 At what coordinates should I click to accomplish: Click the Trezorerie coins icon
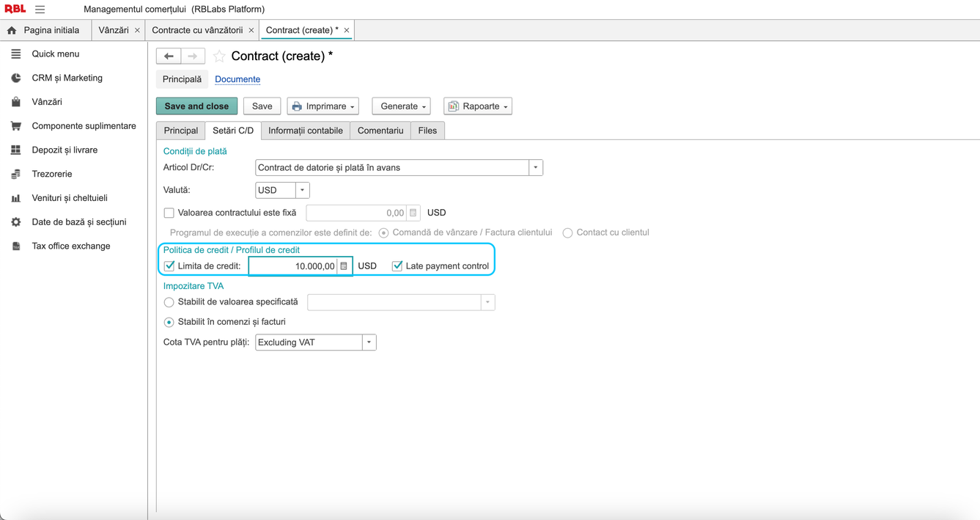[15, 175]
